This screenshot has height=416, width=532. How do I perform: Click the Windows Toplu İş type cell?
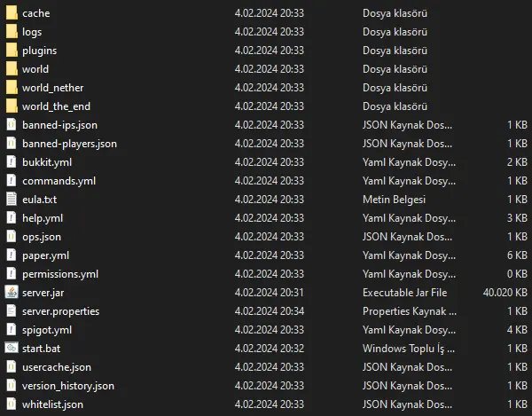(409, 349)
